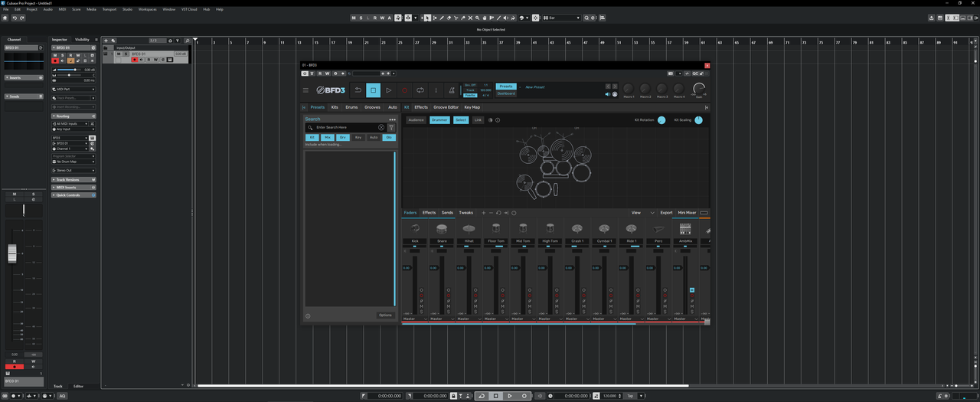Expand the Inserts section in Channel panel
The width and height of the screenshot is (980, 402).
23,78
